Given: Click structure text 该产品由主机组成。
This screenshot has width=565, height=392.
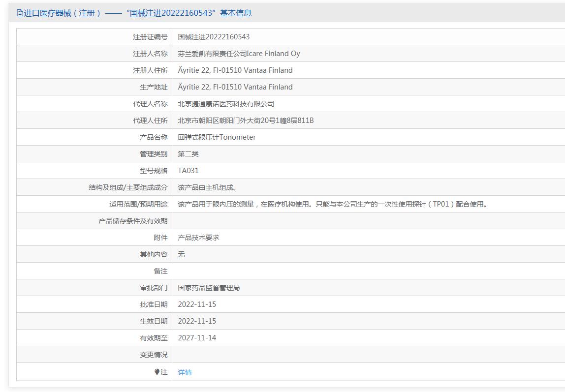Looking at the screenshot, I should [x=207, y=187].
